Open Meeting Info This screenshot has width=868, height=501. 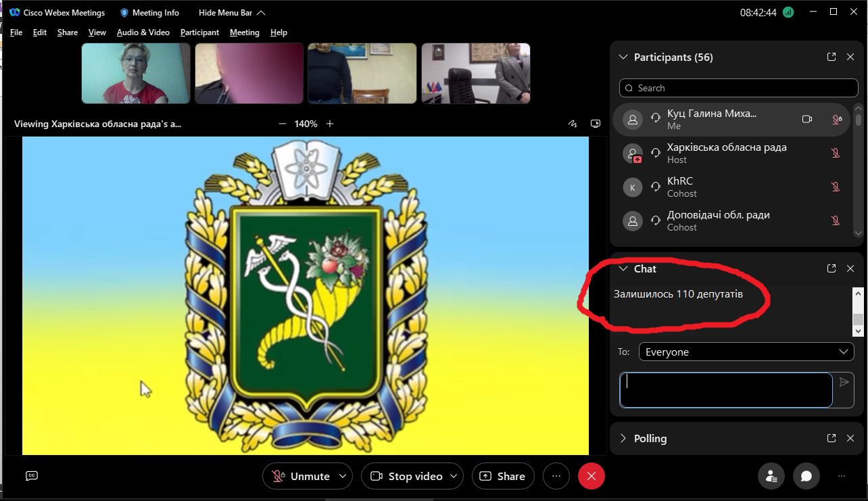[x=149, y=13]
